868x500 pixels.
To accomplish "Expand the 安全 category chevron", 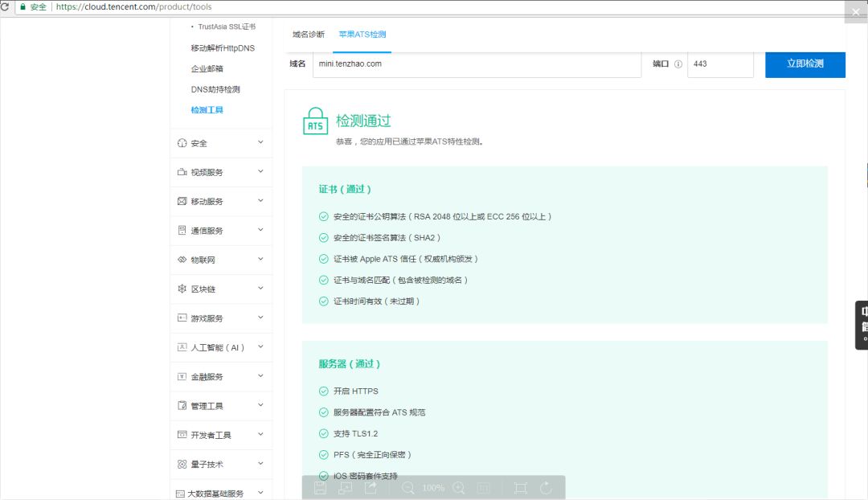I will click(260, 142).
